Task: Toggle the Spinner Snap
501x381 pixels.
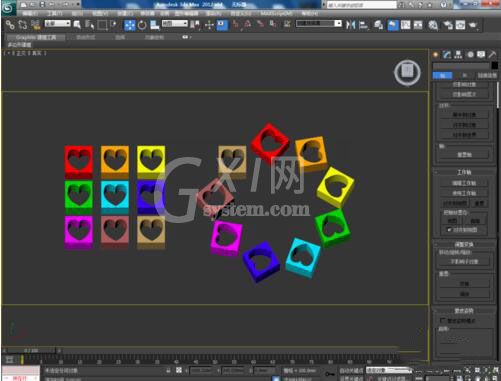Action: click(273, 24)
